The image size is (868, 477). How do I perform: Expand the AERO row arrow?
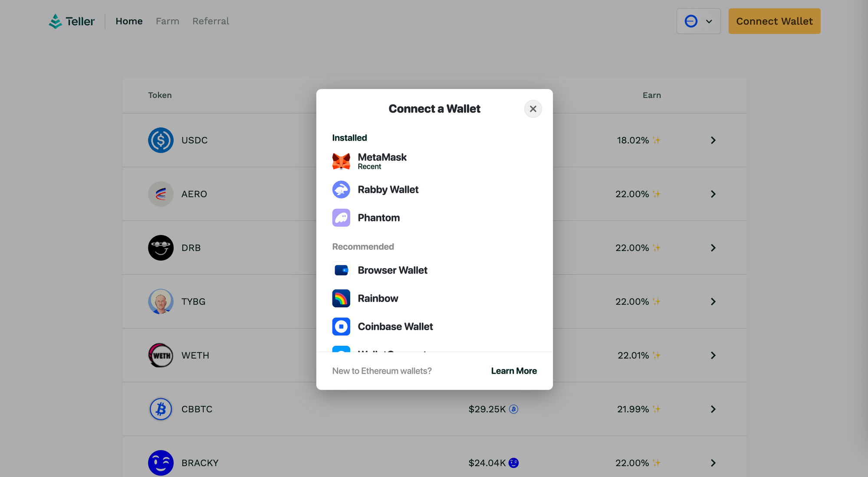point(713,194)
